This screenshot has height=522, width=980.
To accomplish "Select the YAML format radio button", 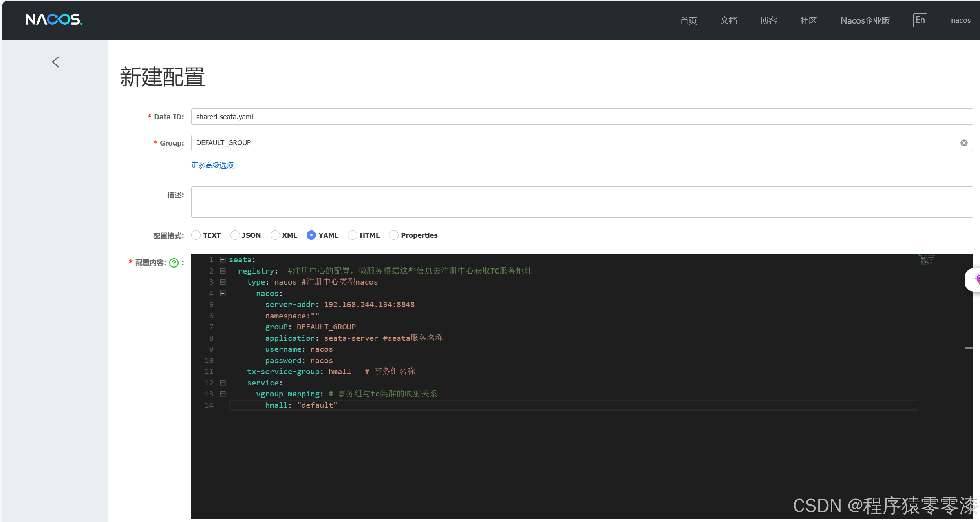I will 311,235.
